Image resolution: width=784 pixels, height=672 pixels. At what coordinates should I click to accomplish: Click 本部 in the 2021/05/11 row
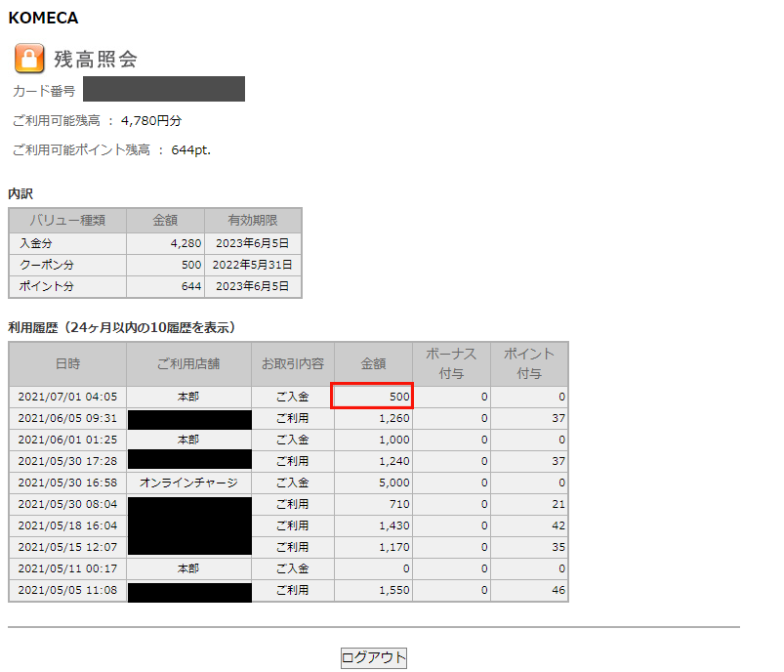(188, 568)
